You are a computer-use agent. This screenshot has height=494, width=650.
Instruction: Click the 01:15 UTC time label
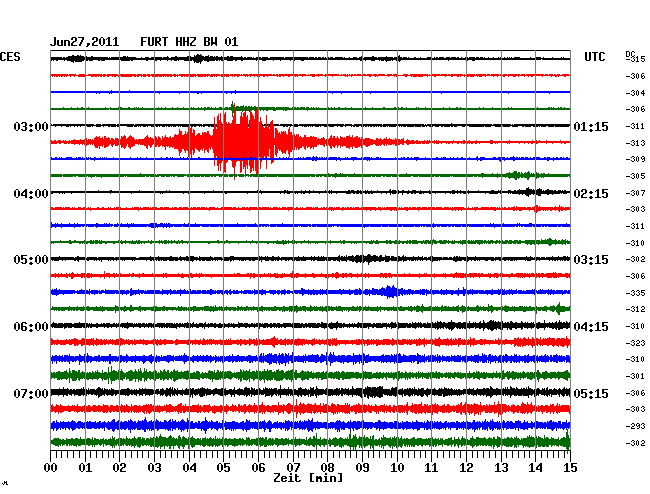click(591, 127)
